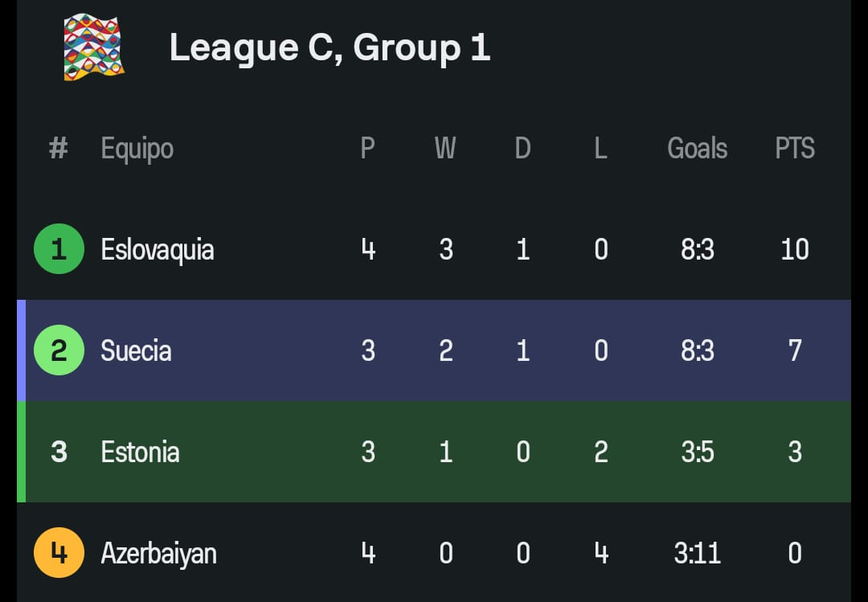Click the position 3 number for Estonia
The image size is (868, 602).
coord(59,452)
